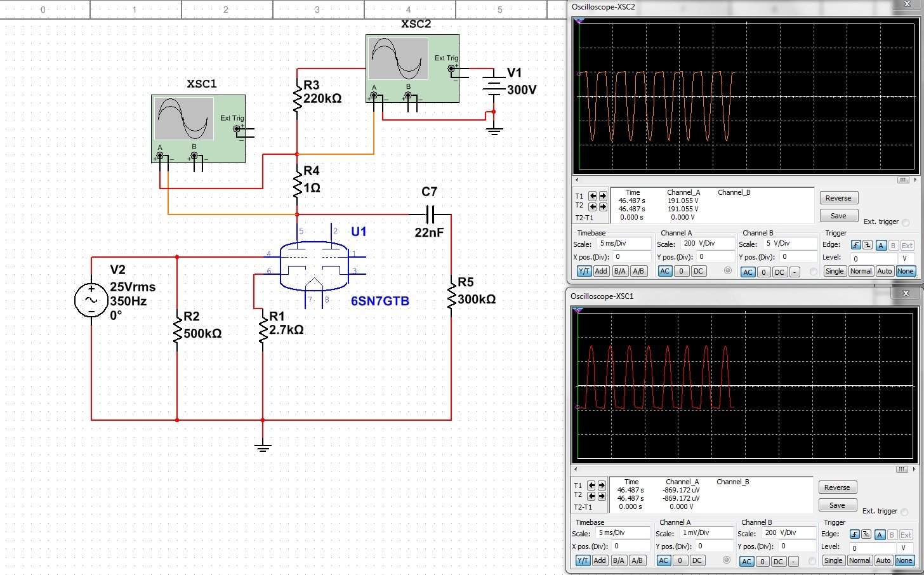Enable Y/T display mode in Oscilloscope-XSC1

tap(583, 560)
